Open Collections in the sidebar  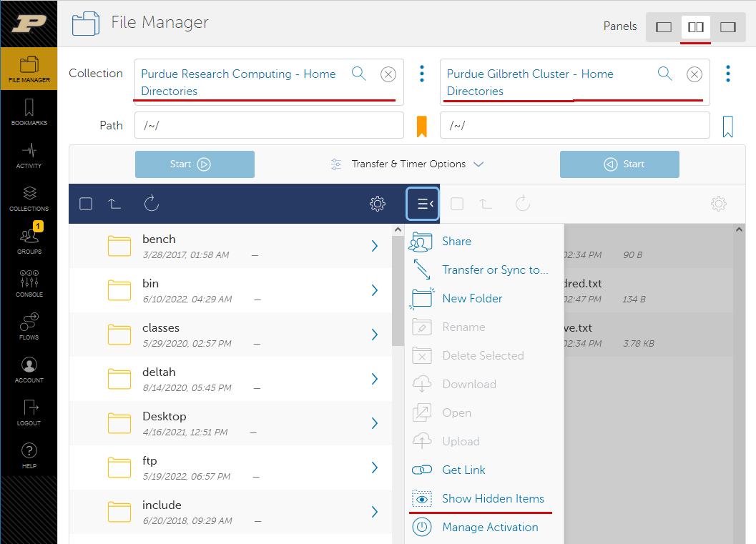[x=29, y=197]
